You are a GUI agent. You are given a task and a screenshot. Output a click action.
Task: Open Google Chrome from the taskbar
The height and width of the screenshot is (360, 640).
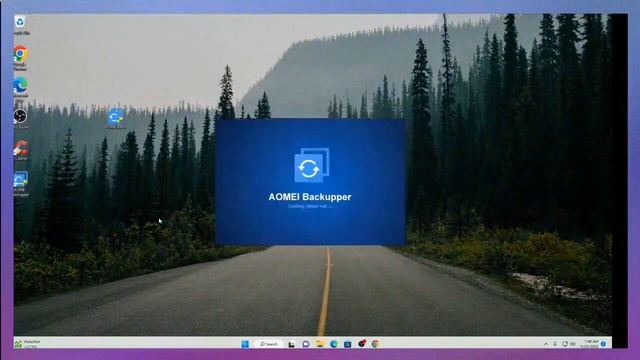(376, 344)
